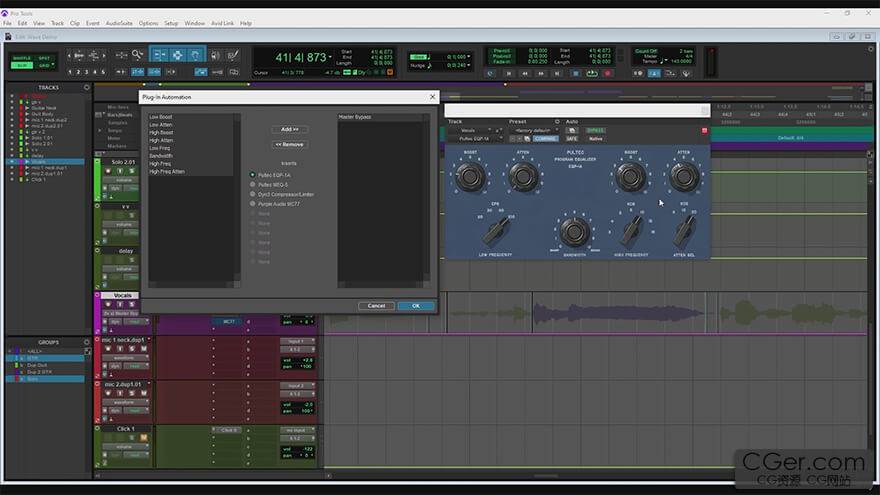Click the Bandwidth knob on Pultec
The height and width of the screenshot is (495, 880).
click(575, 232)
